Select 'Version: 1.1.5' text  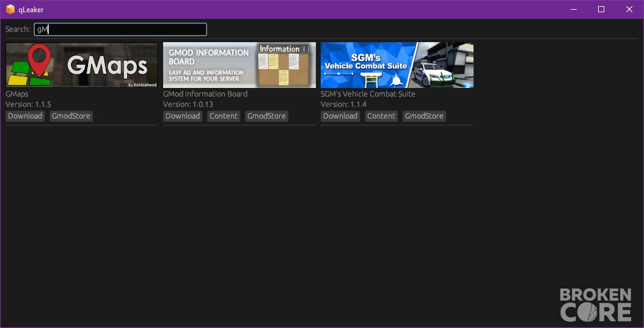tap(28, 104)
